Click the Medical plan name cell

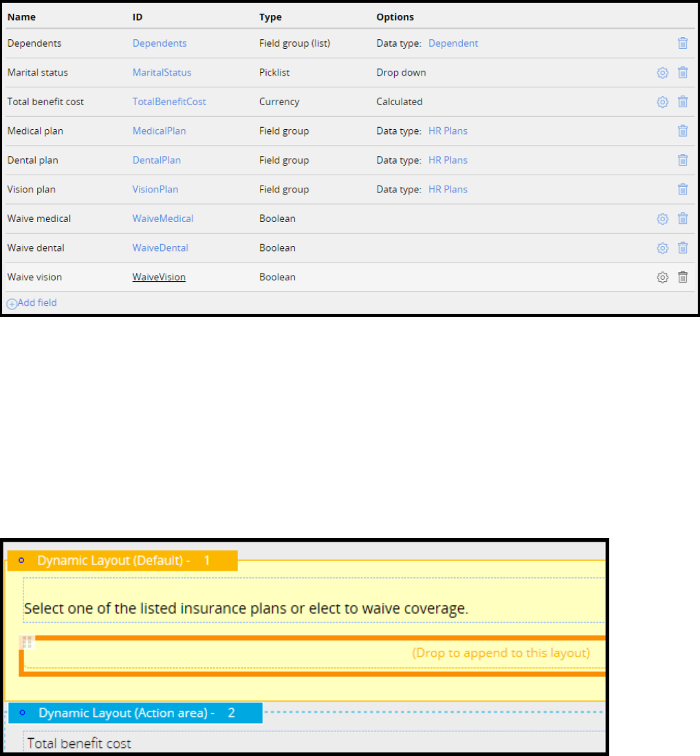point(35,131)
